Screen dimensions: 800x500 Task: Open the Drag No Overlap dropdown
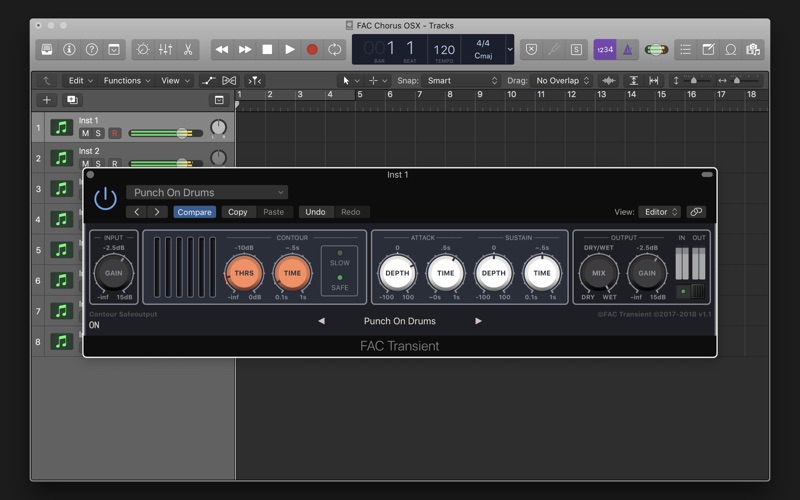(x=562, y=81)
